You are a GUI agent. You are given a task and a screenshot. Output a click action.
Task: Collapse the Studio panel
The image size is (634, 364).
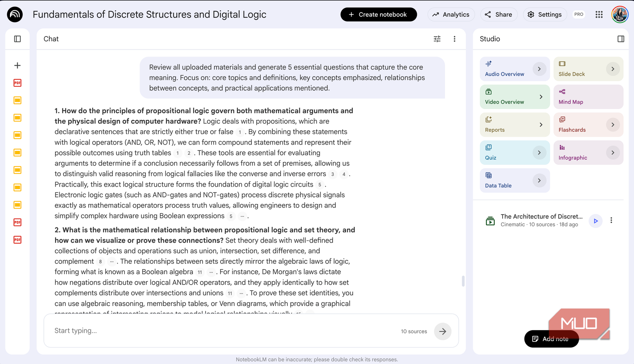[620, 39]
